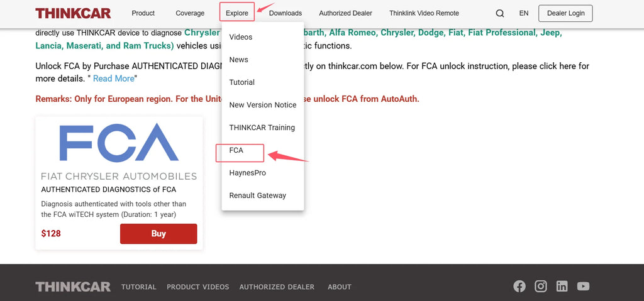Open THINKCAR Facebook page icon
Viewport: 644px width, 301px height.
tap(519, 287)
